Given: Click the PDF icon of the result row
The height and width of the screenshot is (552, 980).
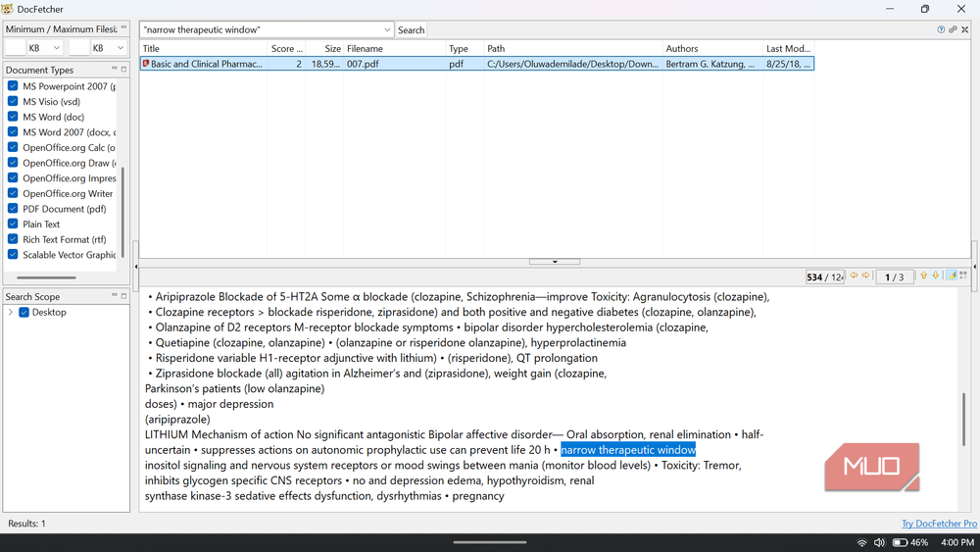Looking at the screenshot, I should tap(146, 63).
